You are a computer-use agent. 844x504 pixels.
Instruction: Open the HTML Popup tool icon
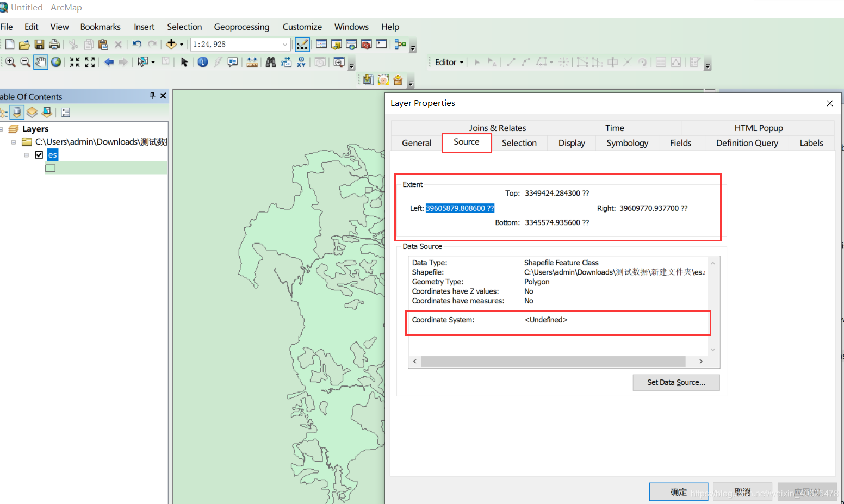pyautogui.click(x=233, y=62)
